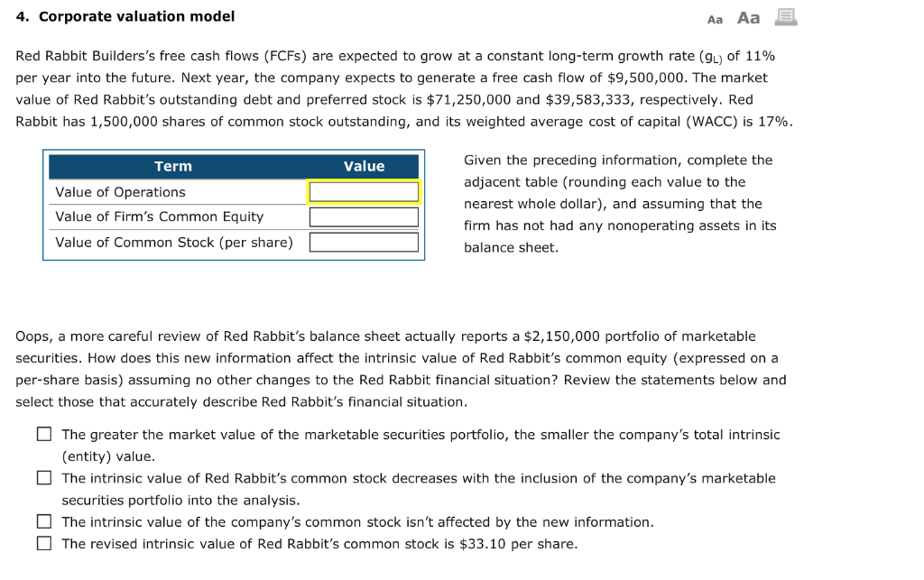Image resolution: width=924 pixels, height=580 pixels.
Task: Open the print dialog via the printer icon
Action: point(784,17)
